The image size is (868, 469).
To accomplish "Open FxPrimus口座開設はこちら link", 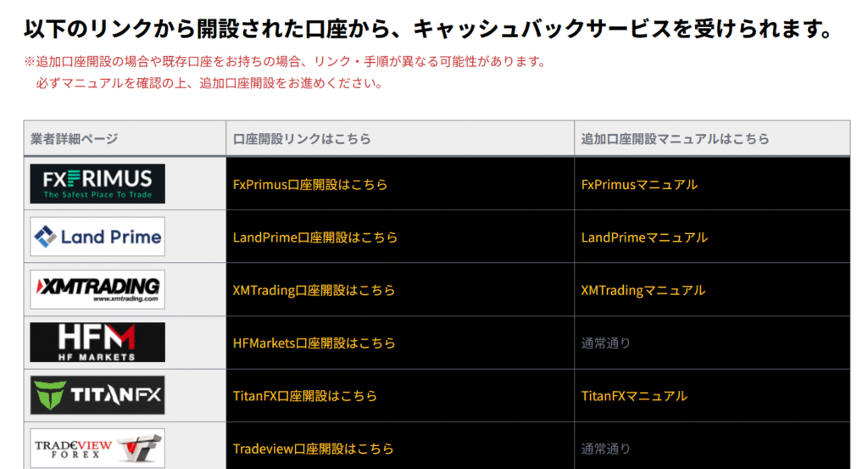I will 309,184.
